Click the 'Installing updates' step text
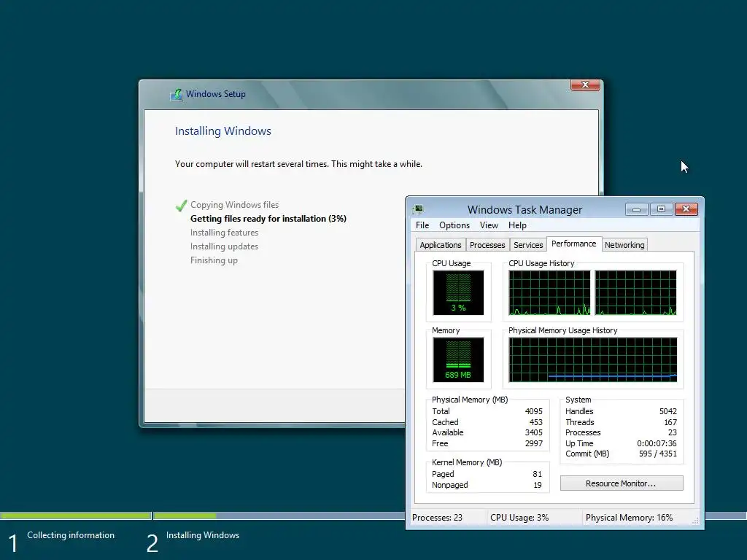The image size is (747, 560). click(224, 246)
